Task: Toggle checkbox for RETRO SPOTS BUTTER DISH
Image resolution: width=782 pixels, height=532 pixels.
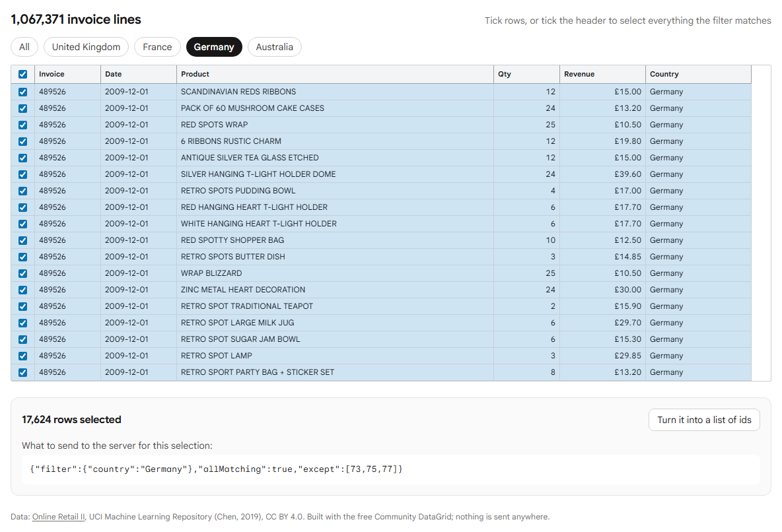Action: [x=22, y=257]
